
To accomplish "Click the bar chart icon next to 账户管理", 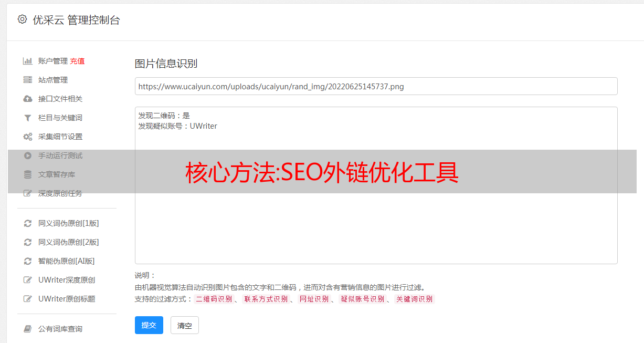I will click(x=28, y=61).
